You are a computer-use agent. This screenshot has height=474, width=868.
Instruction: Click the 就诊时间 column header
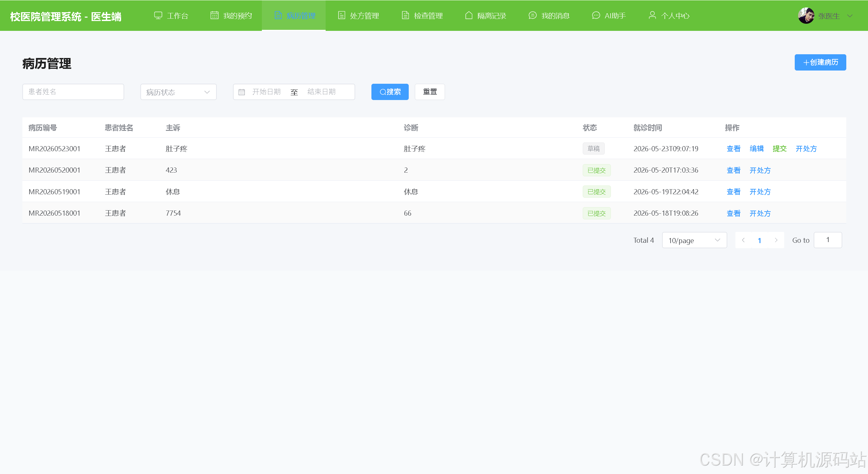click(x=648, y=127)
